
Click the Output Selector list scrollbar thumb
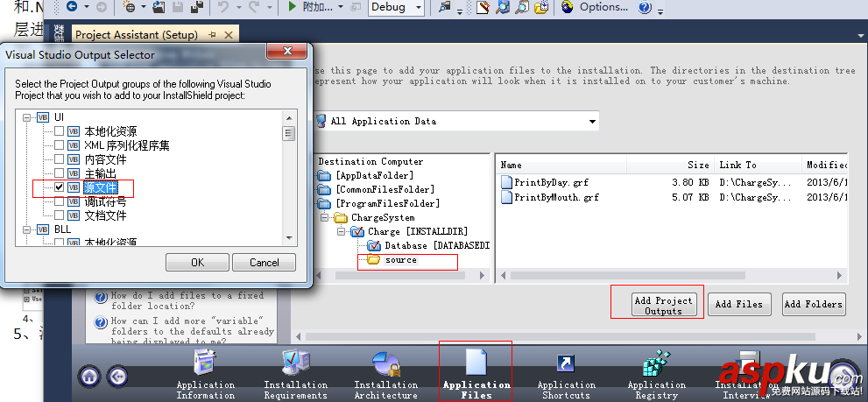[x=288, y=133]
